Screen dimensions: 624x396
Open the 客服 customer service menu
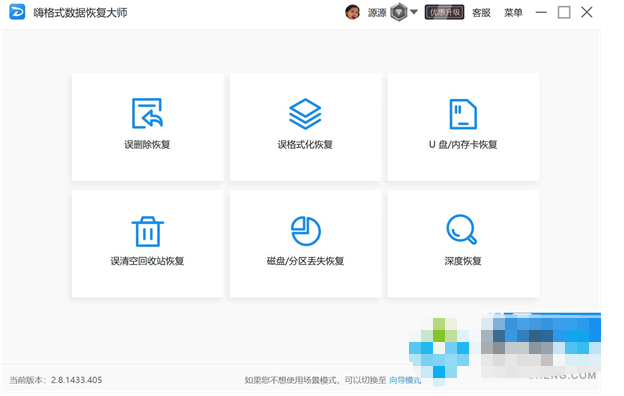tap(481, 13)
